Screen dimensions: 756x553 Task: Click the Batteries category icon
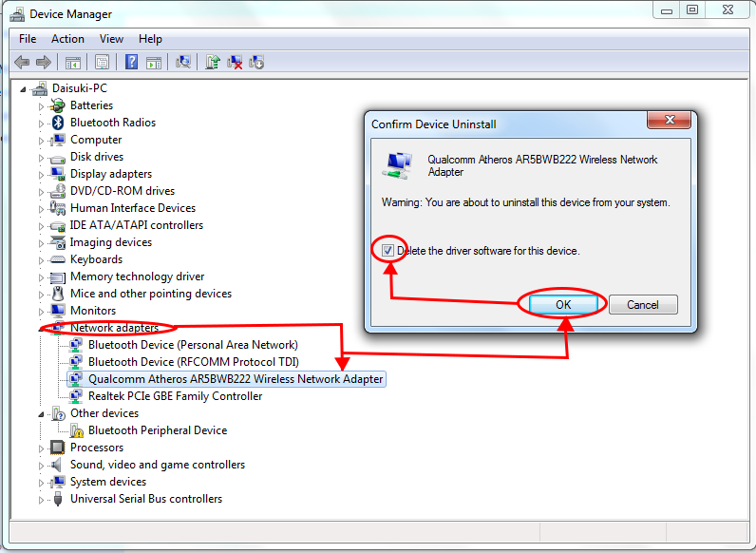point(57,105)
